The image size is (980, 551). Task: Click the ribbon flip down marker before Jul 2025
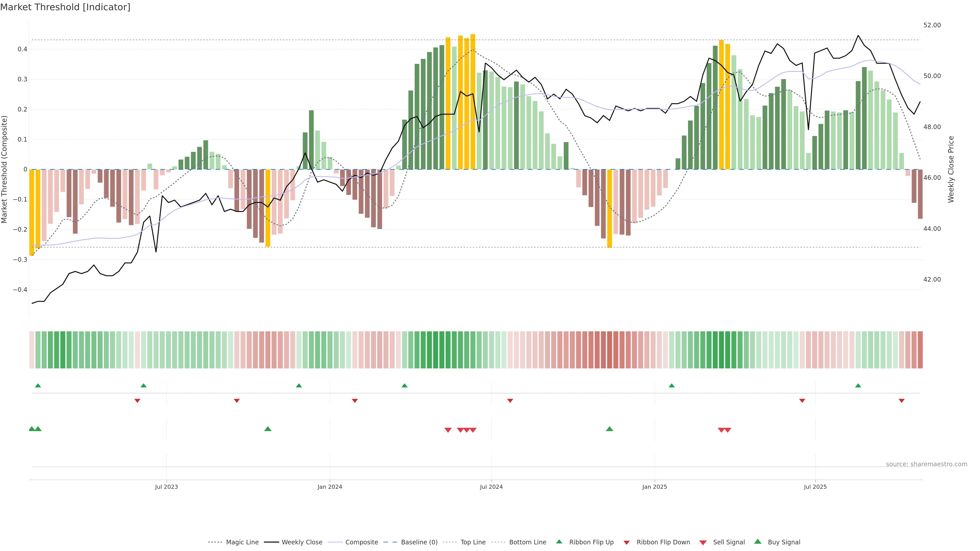point(802,401)
